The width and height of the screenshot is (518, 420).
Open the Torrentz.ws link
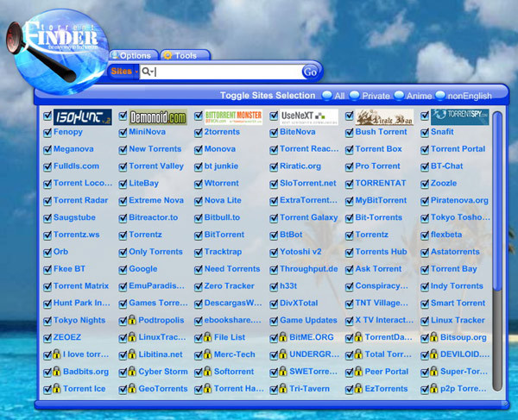click(76, 235)
